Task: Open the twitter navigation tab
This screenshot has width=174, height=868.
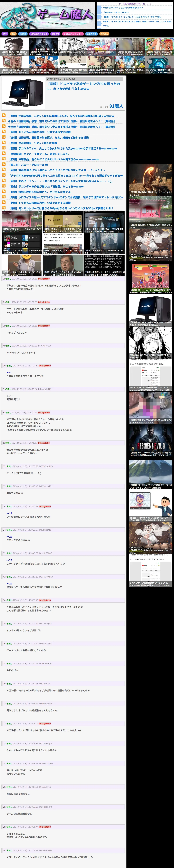Action: point(23,34)
